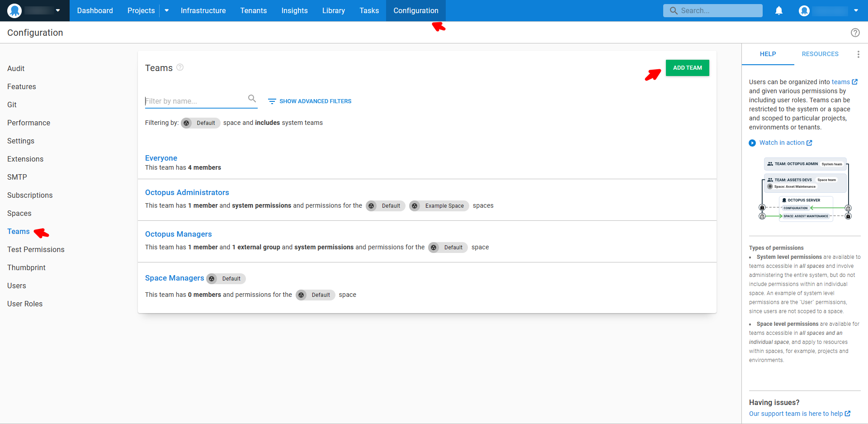Click the Add Team button
868x424 pixels.
(688, 68)
